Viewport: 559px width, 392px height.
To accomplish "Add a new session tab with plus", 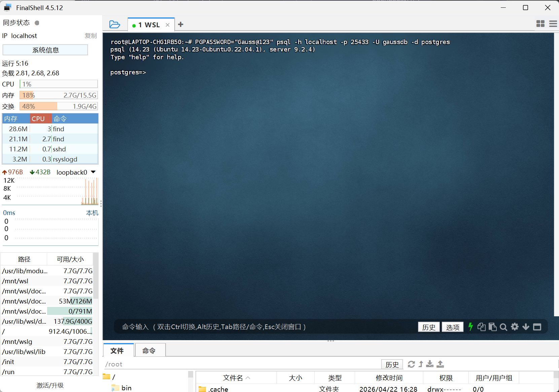I will pos(181,24).
